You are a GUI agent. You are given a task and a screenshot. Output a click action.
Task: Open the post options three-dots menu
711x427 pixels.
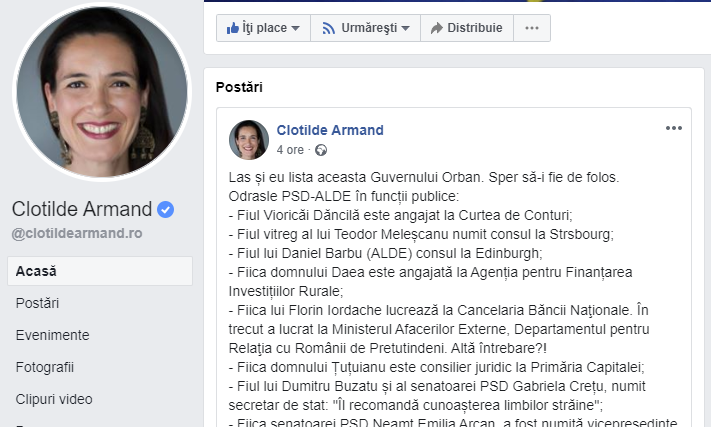tap(674, 128)
